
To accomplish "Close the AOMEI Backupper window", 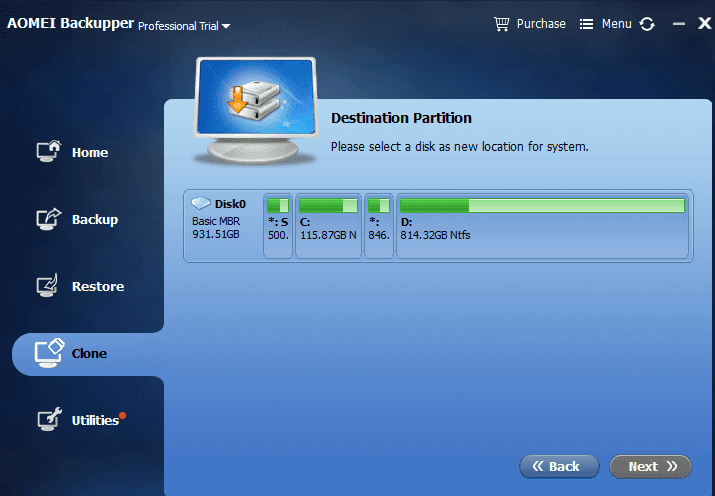I will (x=705, y=23).
